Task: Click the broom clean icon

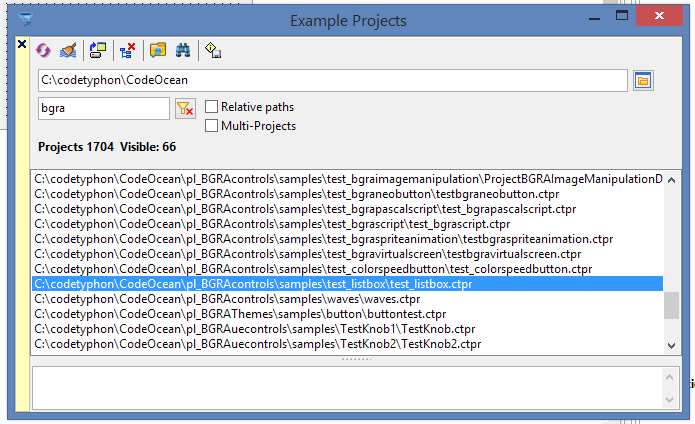Action: coord(68,50)
